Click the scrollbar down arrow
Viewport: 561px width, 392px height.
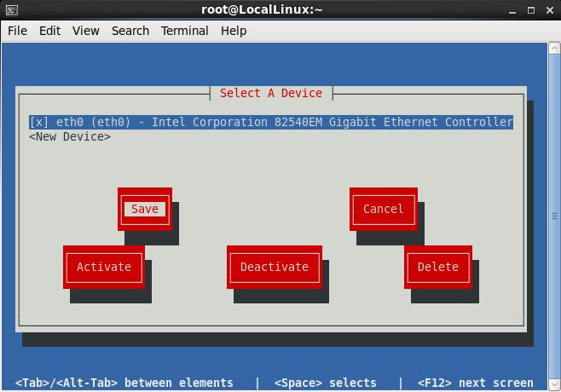[554, 384]
